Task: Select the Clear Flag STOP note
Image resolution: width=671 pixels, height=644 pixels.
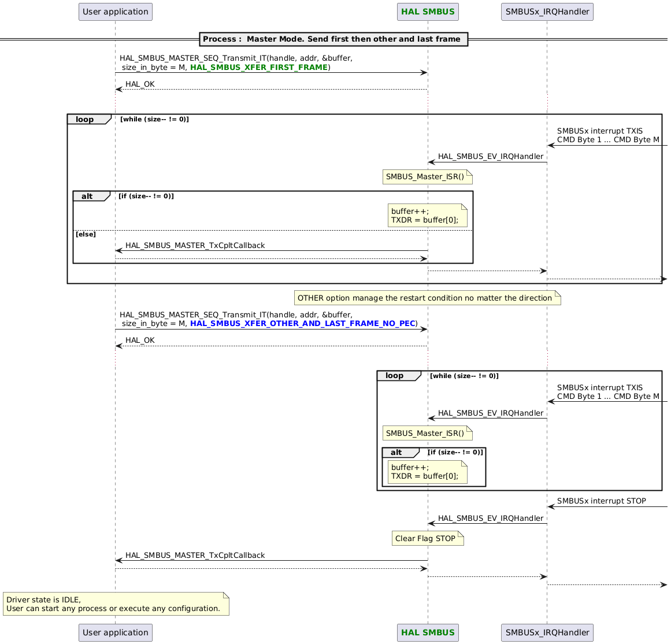Action: click(427, 538)
